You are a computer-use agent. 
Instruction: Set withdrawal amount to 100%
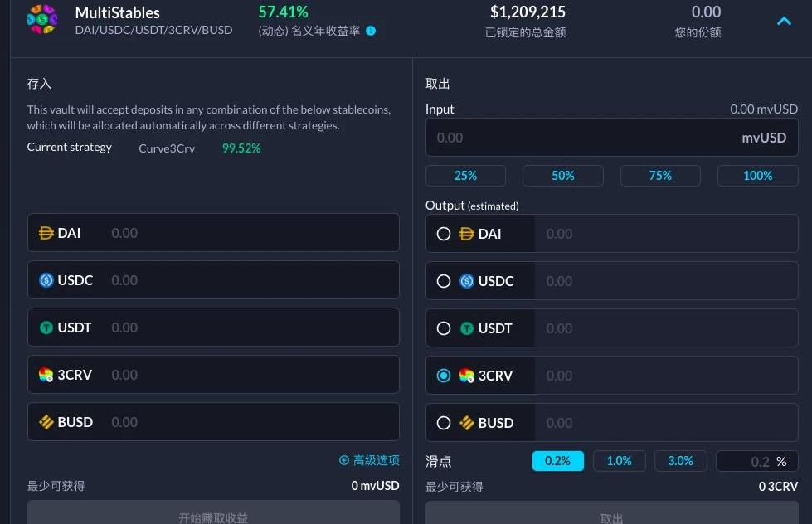(x=757, y=176)
